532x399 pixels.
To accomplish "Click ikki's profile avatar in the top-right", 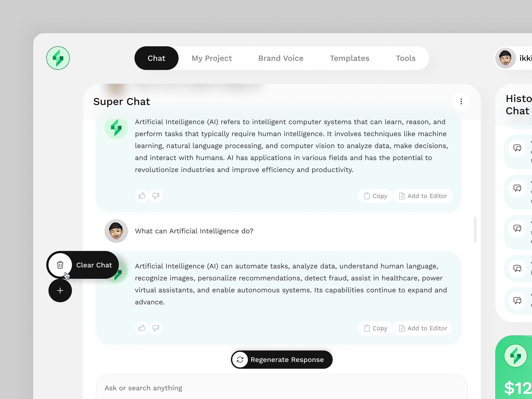I will [x=506, y=58].
